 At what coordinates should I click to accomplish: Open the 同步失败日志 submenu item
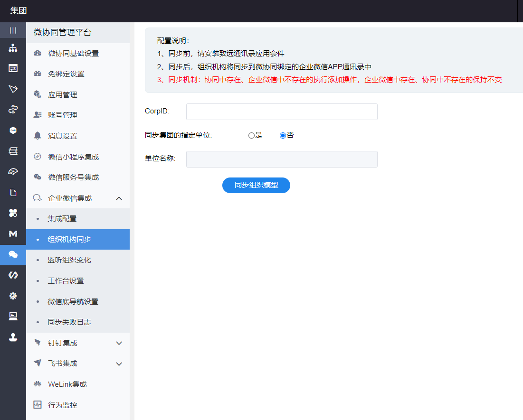[x=69, y=322]
